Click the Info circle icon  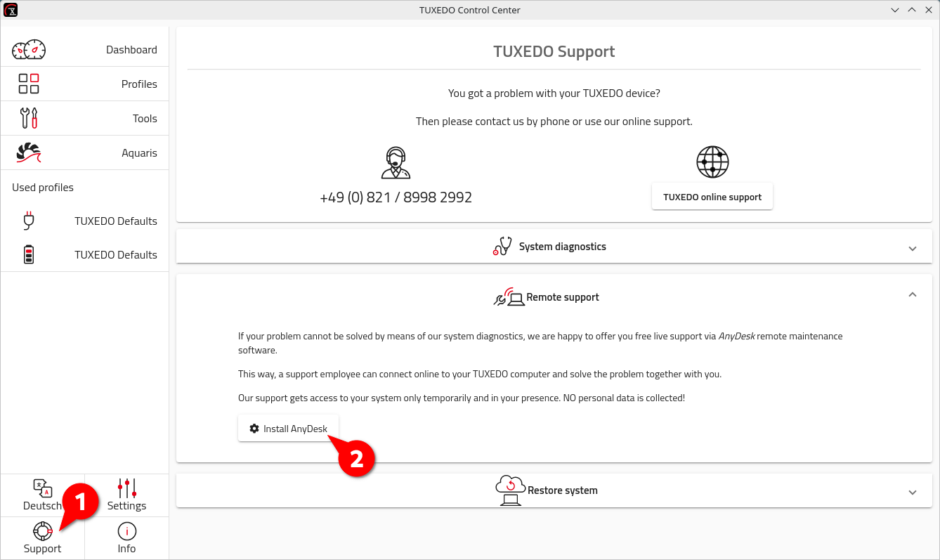(x=127, y=531)
